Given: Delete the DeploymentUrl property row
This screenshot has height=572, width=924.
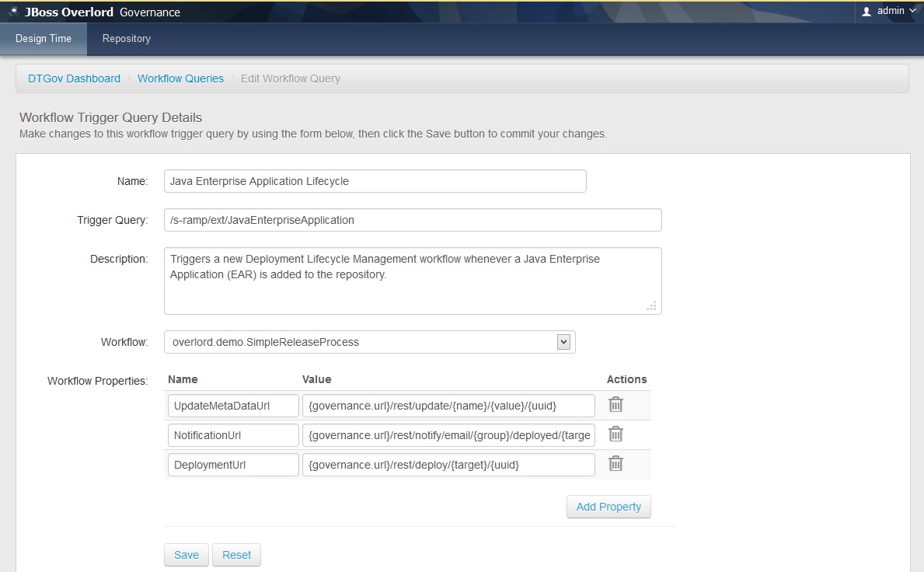Looking at the screenshot, I should (x=615, y=464).
